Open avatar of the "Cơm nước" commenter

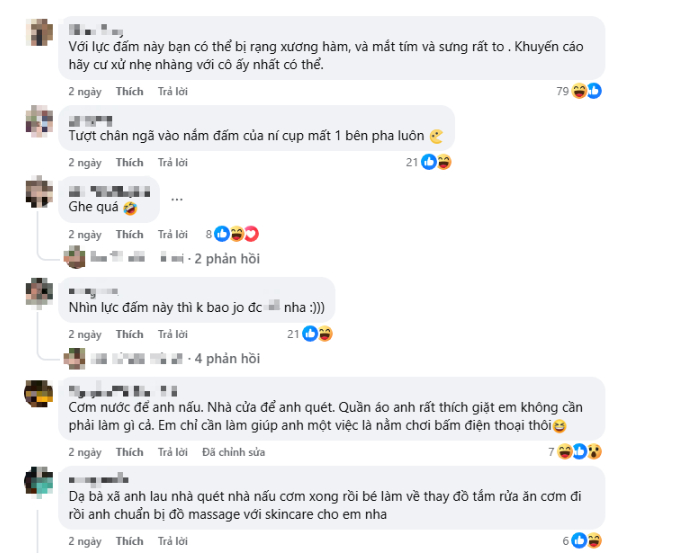click(40, 393)
